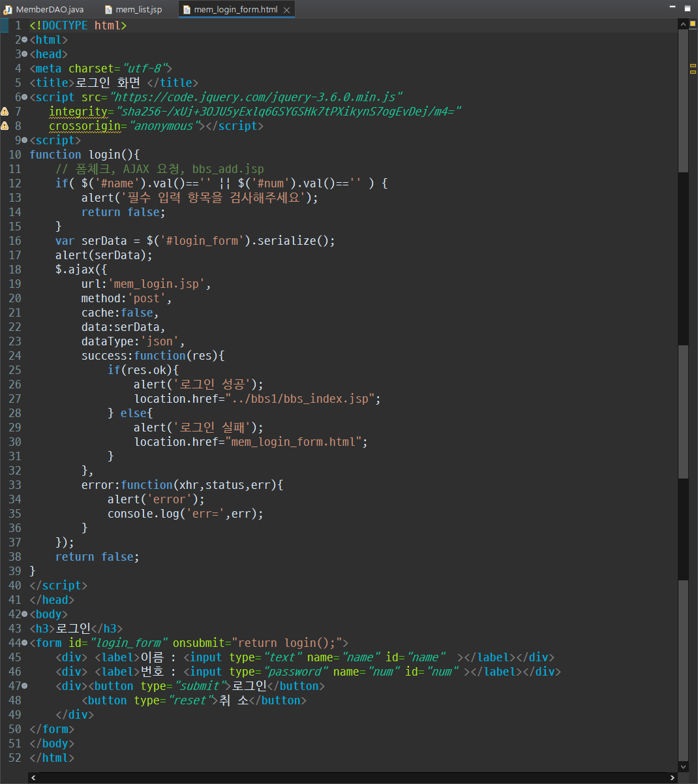Viewport: 698px width, 784px height.
Task: Click "cache:false," on line 21
Action: (120, 313)
